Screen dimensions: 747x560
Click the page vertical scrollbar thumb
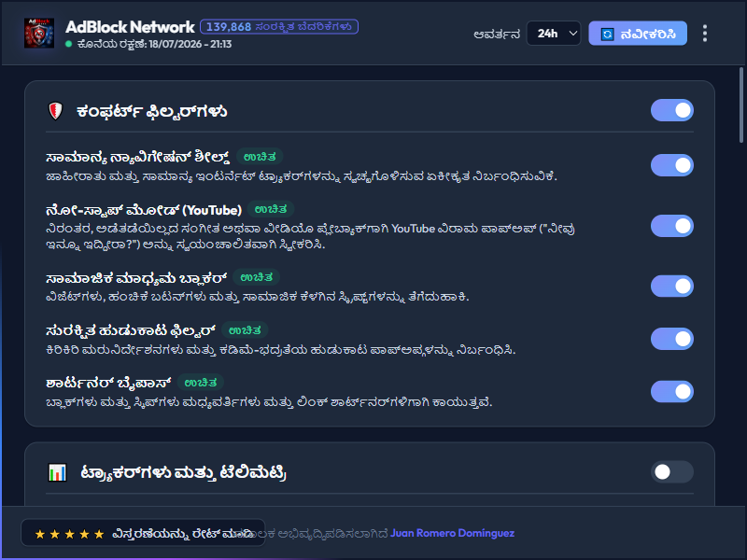pyautogui.click(x=741, y=105)
